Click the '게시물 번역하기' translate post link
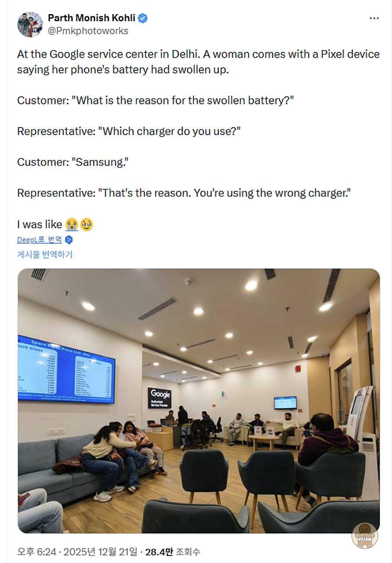392x563 pixels. coord(45,254)
